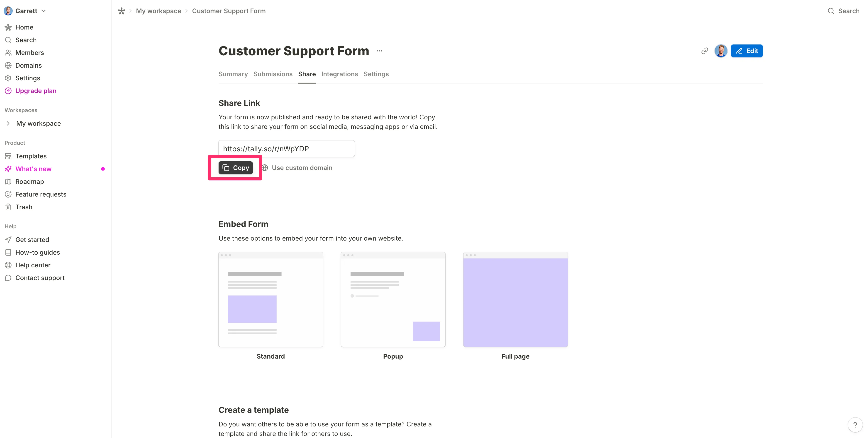Click the Tally asterisk logo in breadcrumb
Image resolution: width=868 pixels, height=438 pixels.
[121, 11]
